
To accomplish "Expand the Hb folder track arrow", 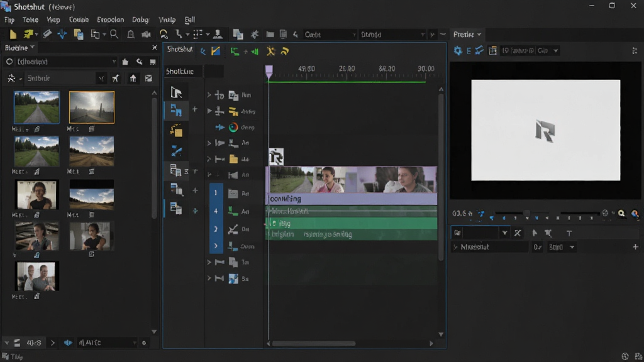I will [209, 159].
